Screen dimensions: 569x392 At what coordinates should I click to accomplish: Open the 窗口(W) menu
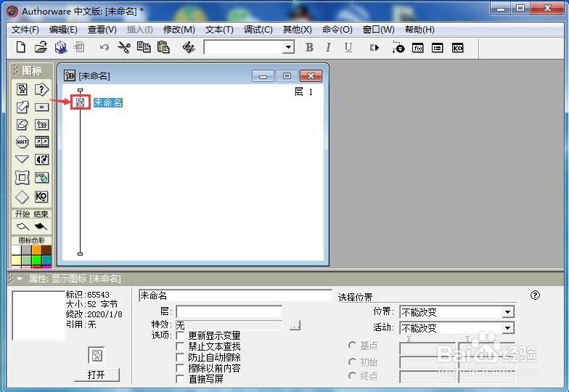[379, 30]
